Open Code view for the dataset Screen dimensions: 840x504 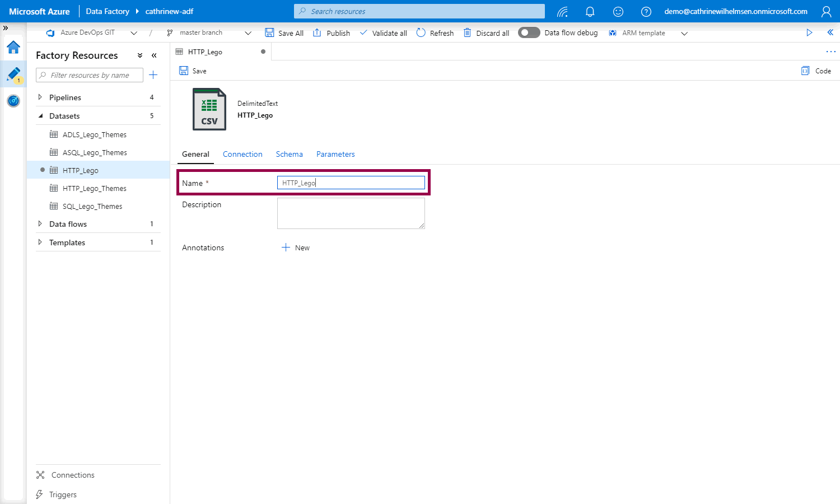point(816,71)
